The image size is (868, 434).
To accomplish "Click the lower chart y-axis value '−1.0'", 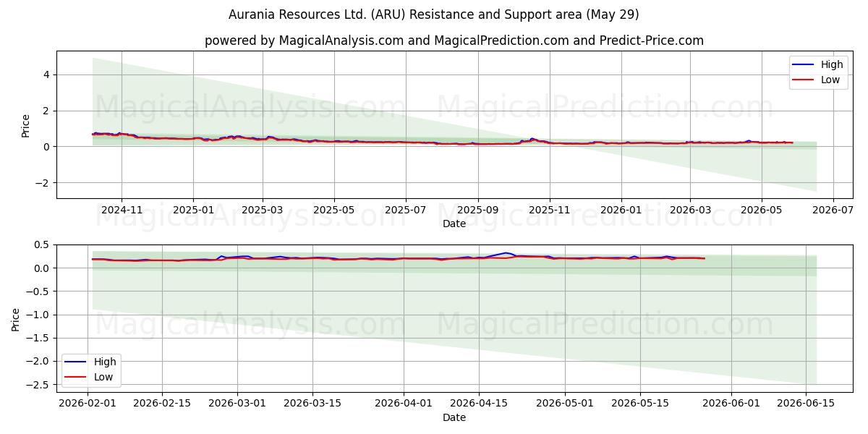I will pos(38,315).
